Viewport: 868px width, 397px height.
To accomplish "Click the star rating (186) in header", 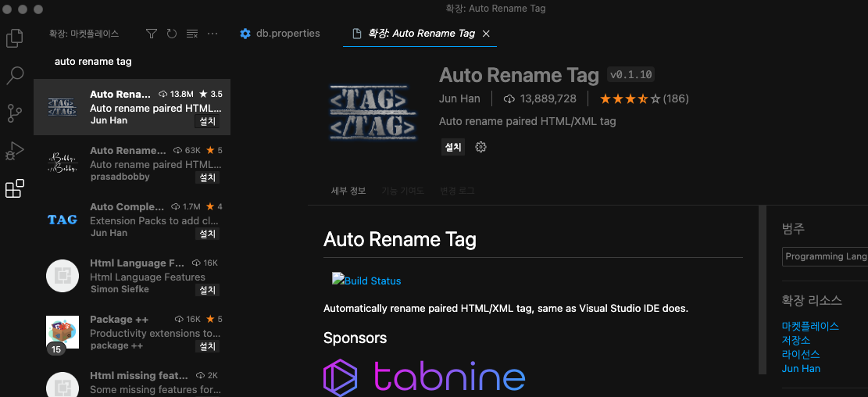I will pos(645,99).
